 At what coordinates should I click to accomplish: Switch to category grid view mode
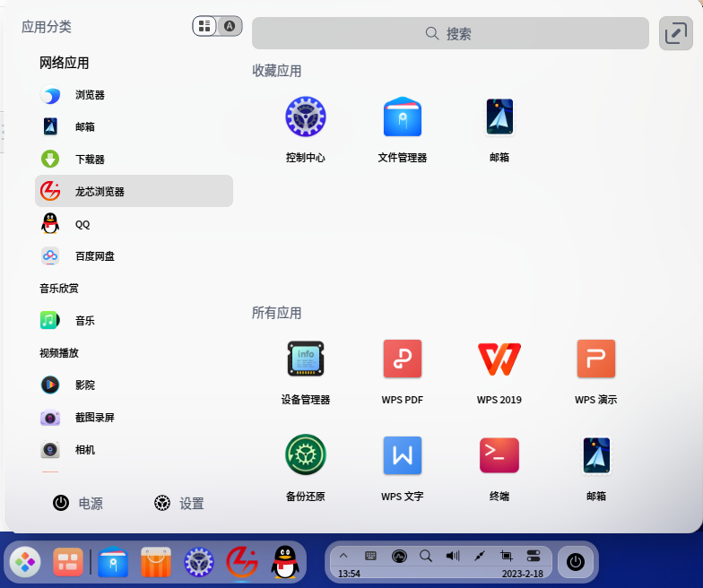[204, 26]
